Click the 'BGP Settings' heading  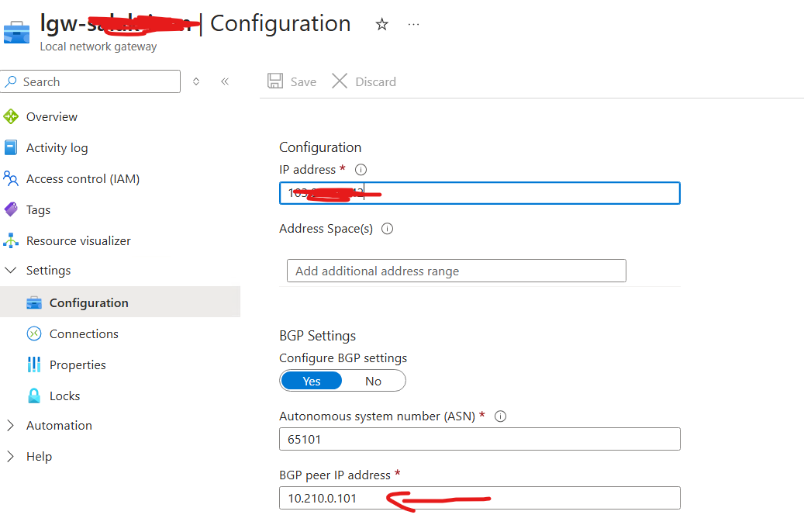[x=317, y=336]
